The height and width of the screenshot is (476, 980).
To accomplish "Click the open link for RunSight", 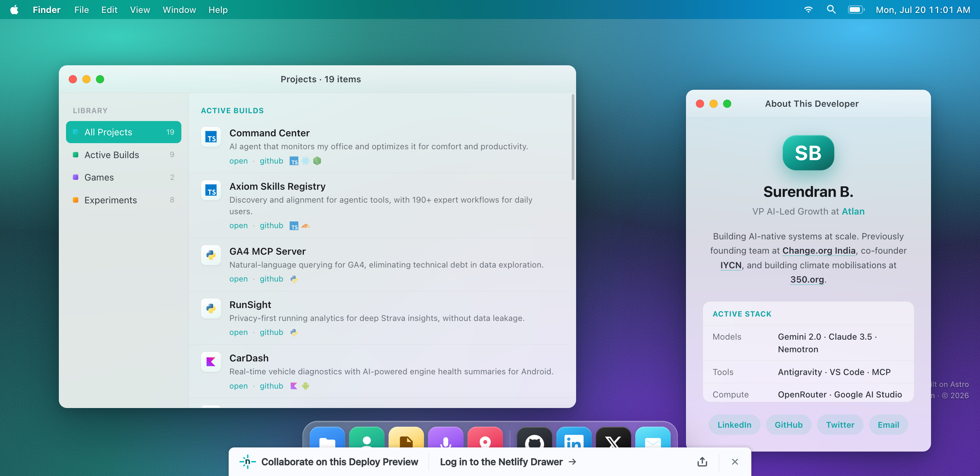I will [x=239, y=333].
